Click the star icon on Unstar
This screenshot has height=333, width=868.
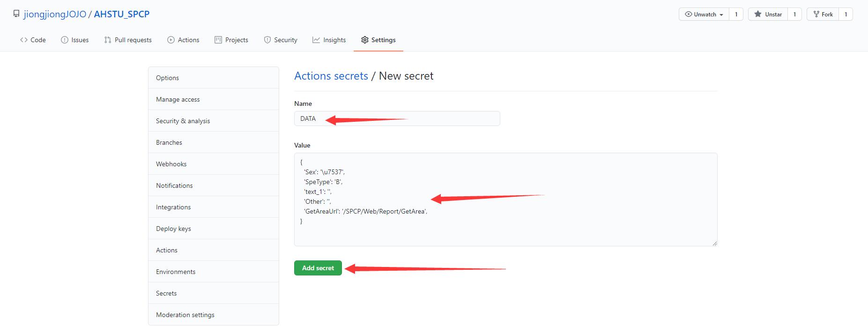click(x=757, y=14)
